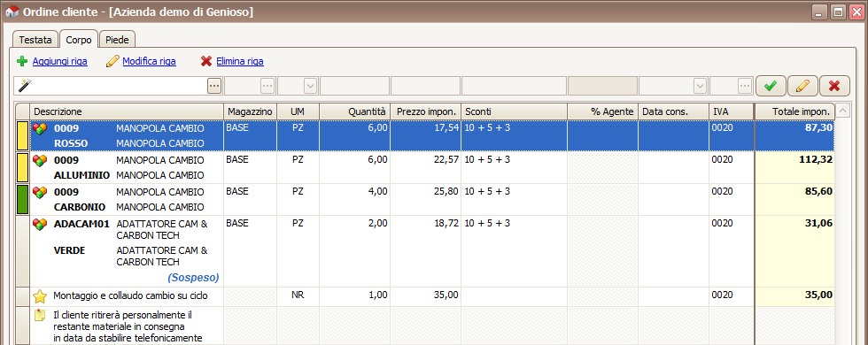Click the Il cliente ritirerà personalmente note text
The height and width of the screenshot is (345, 868).
[x=128, y=326]
